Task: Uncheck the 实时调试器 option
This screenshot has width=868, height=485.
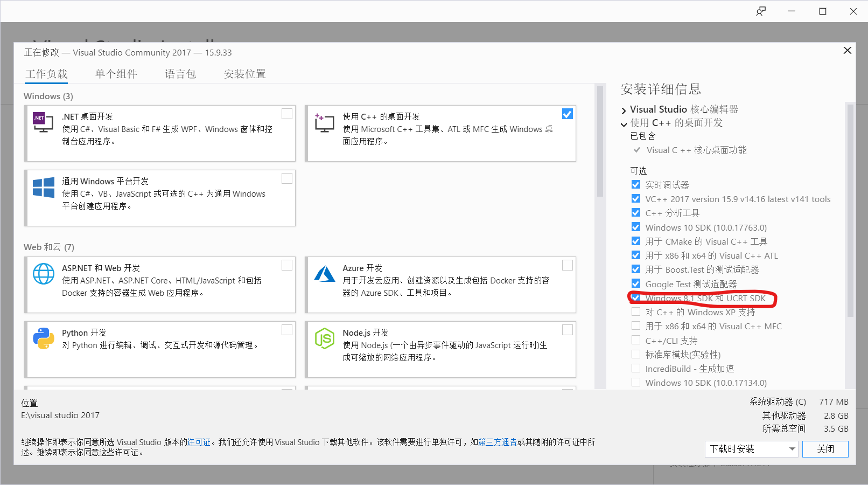Action: pyautogui.click(x=636, y=184)
